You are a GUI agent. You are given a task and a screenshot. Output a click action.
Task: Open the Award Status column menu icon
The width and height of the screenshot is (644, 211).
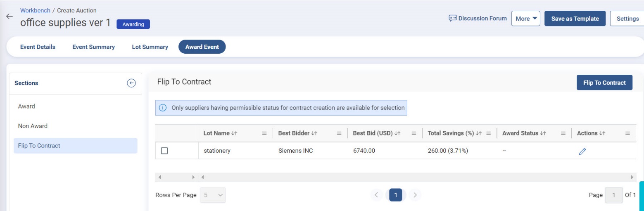pyautogui.click(x=563, y=133)
